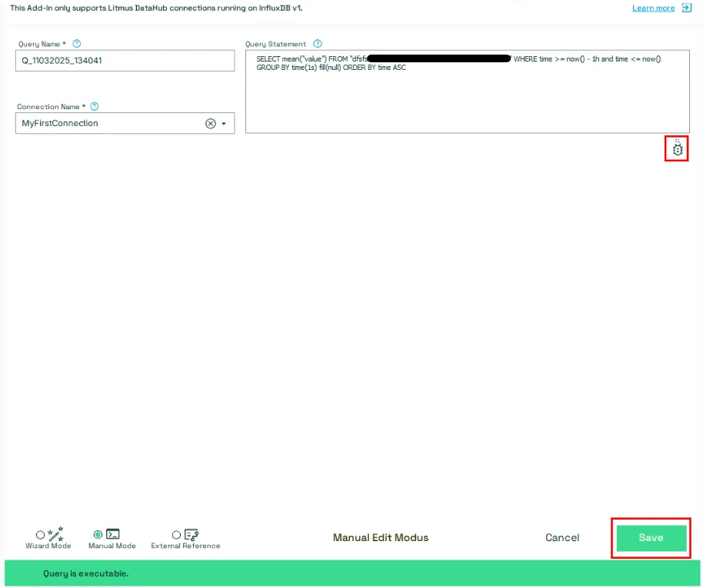Open the Query Name help icon

77,44
